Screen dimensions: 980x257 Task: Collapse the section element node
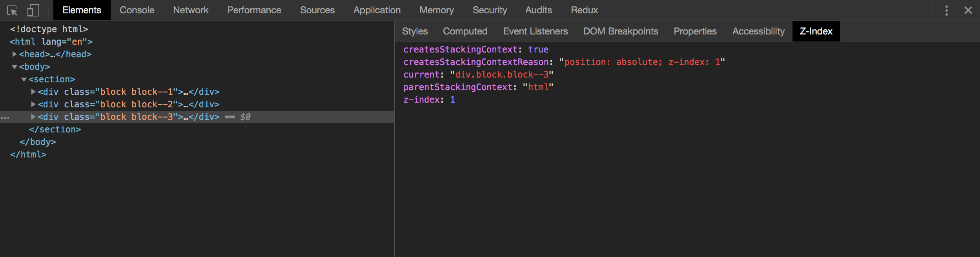click(x=24, y=80)
